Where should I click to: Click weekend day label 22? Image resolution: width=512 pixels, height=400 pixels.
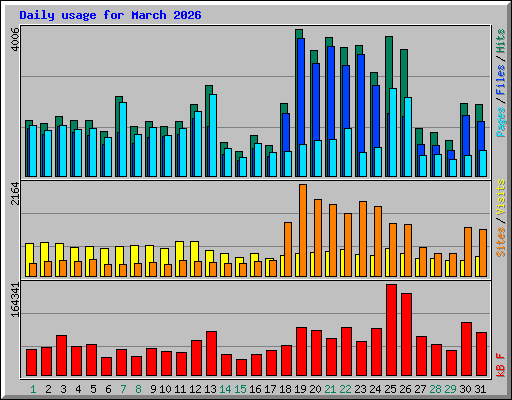pos(345,389)
